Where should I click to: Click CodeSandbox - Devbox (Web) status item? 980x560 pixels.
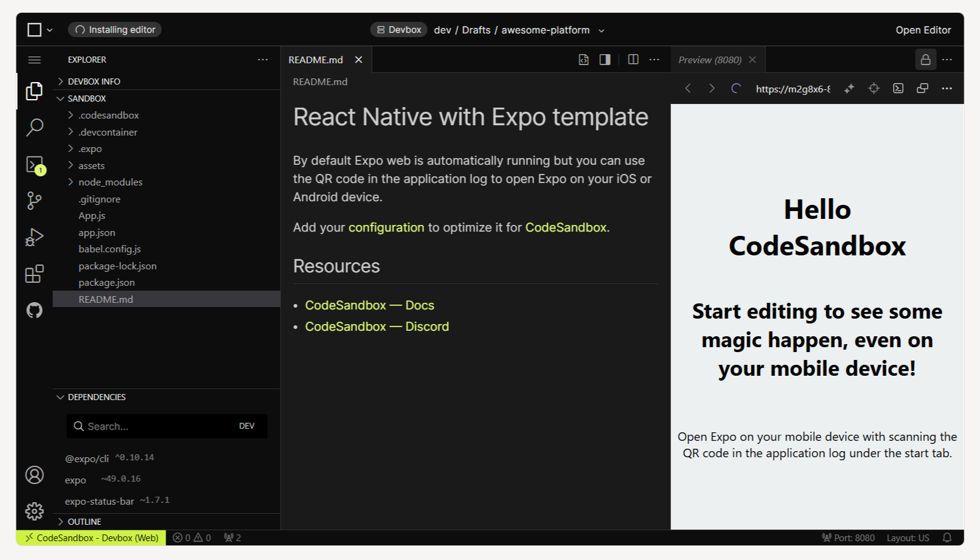tap(91, 538)
